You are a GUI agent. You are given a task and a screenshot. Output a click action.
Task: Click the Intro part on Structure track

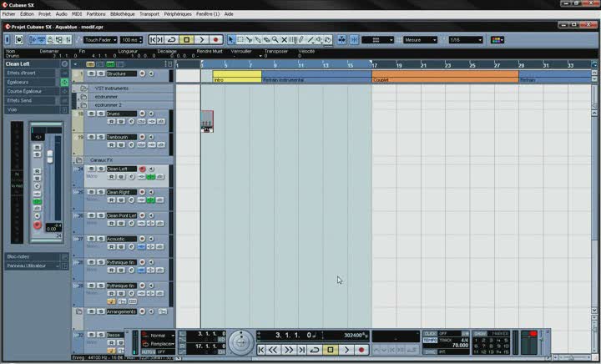pyautogui.click(x=237, y=76)
